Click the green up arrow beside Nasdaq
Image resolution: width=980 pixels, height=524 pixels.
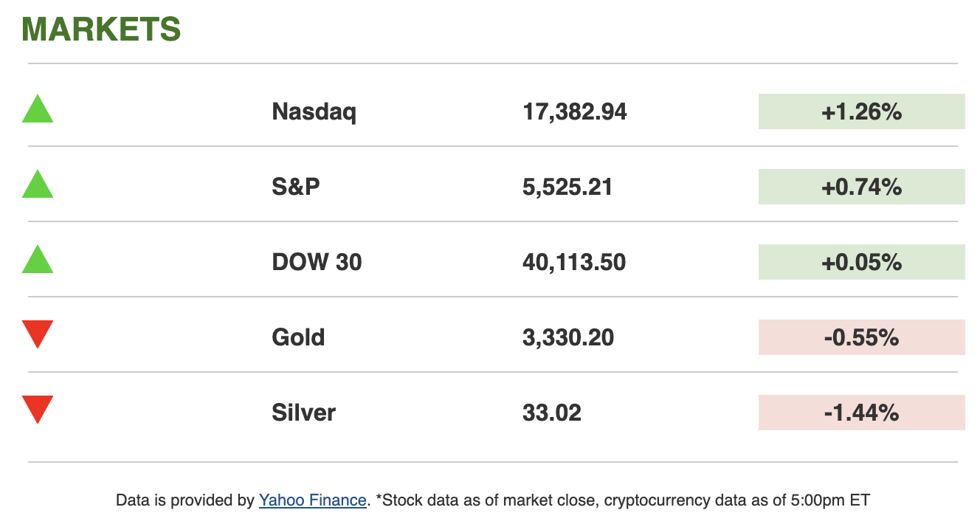(38, 110)
